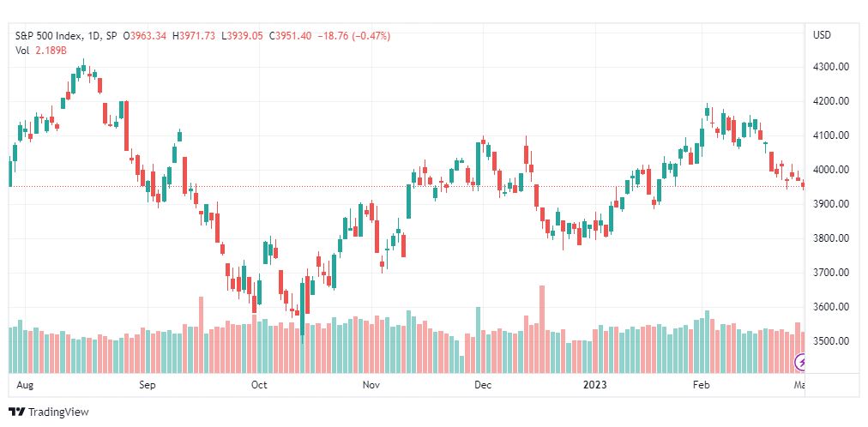Click the TradingView logo icon
868x427 pixels.
click(x=16, y=412)
